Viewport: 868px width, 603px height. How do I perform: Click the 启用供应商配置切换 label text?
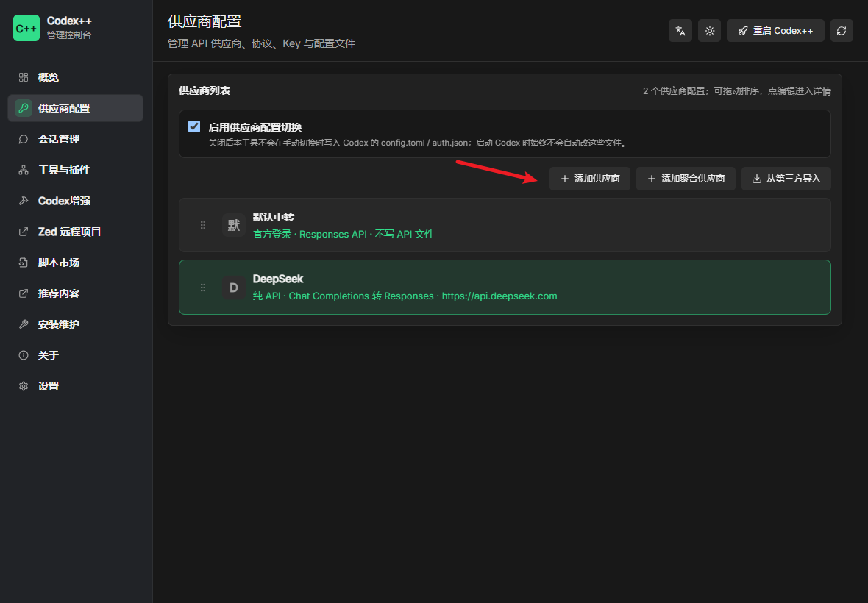[255, 127]
